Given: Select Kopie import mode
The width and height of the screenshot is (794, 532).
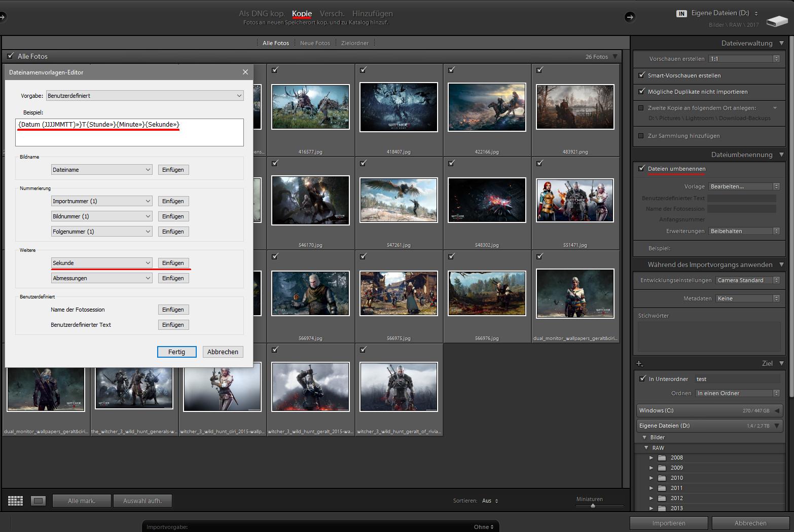Looking at the screenshot, I should pos(302,14).
